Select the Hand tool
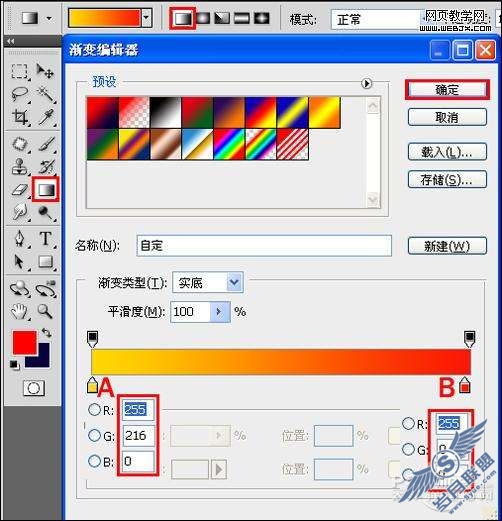Viewport: 502px width, 521px height. coord(19,311)
